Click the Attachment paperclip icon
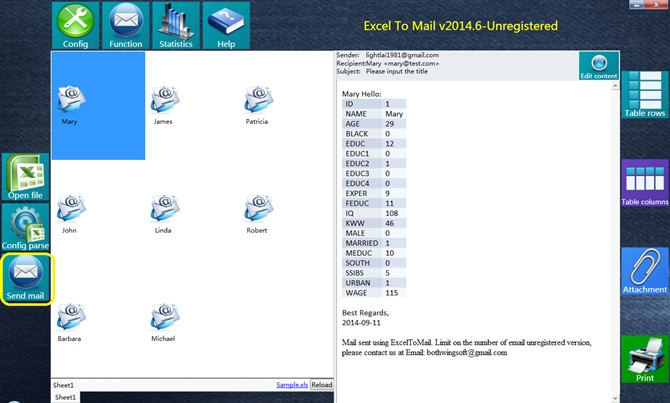 645,271
